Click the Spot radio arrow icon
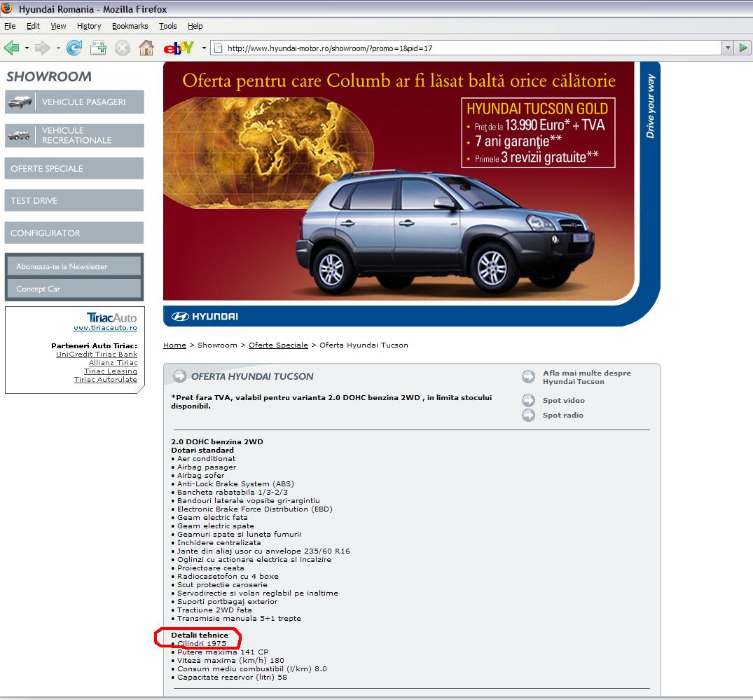The height and width of the screenshot is (700, 753). [x=528, y=416]
